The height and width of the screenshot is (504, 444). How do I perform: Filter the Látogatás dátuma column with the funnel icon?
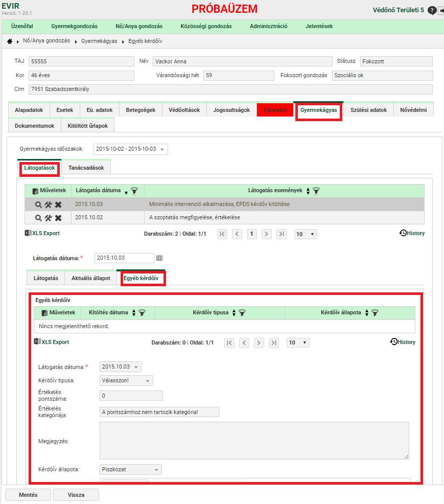point(134,191)
